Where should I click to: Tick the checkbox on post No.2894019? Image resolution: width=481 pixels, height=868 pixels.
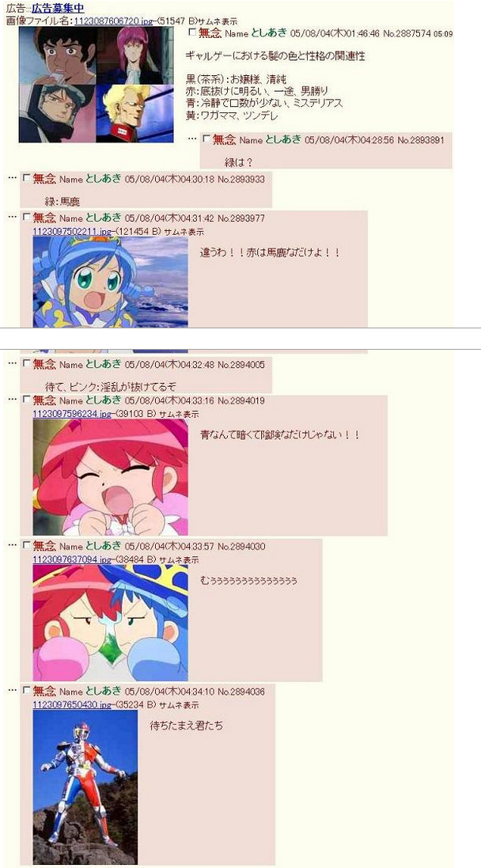click(27, 400)
